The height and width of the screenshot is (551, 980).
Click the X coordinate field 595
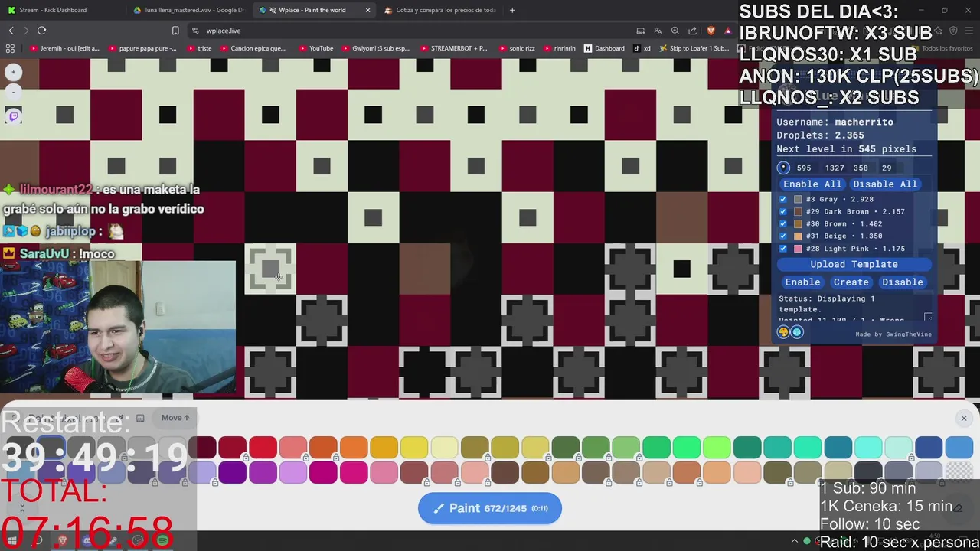coord(803,168)
